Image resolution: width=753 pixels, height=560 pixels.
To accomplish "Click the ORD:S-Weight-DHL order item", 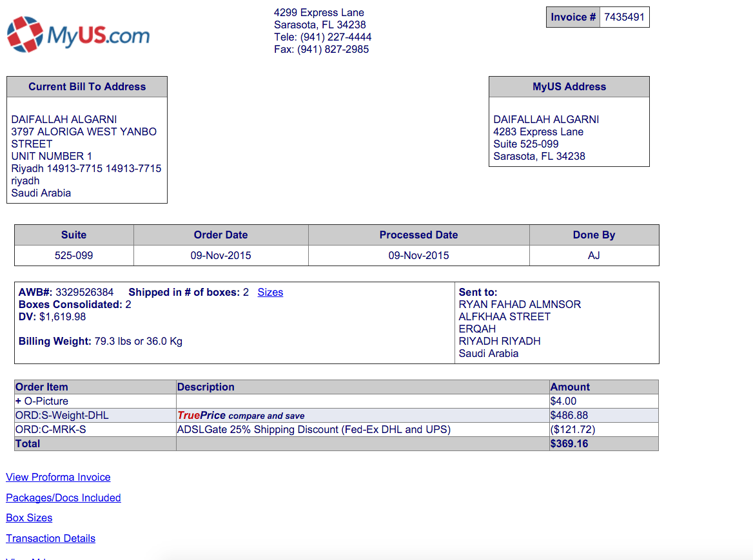I will (62, 416).
